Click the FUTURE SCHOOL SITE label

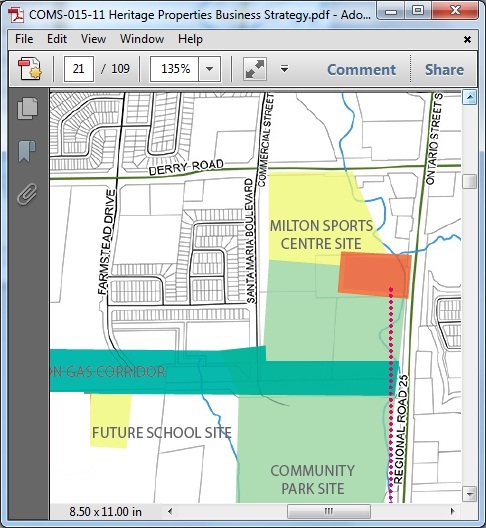coord(162,433)
